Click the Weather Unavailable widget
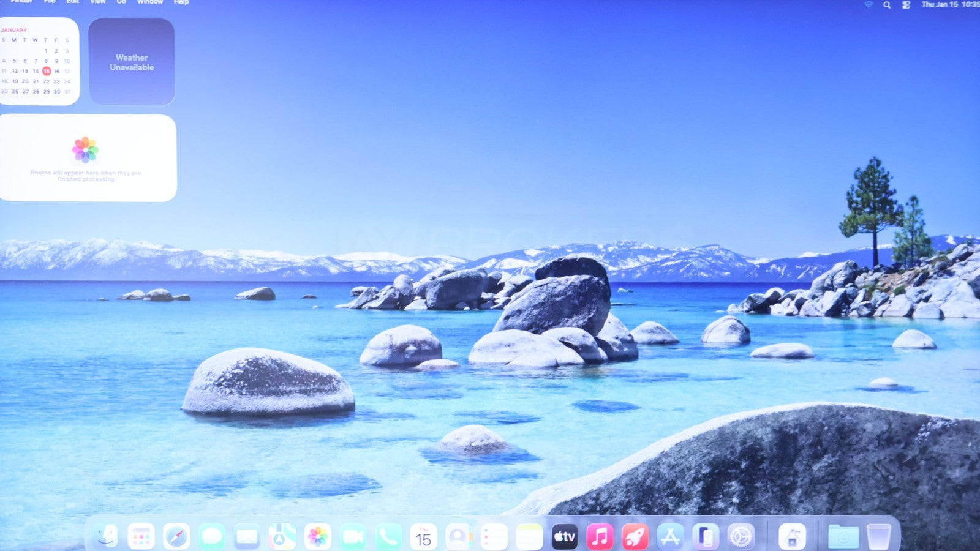This screenshot has height=551, width=980. (x=132, y=62)
